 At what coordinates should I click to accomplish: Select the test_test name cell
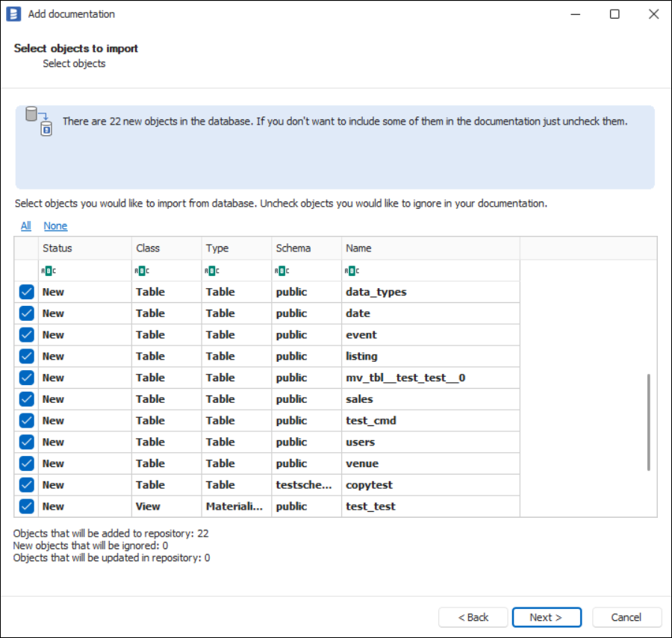pos(431,506)
